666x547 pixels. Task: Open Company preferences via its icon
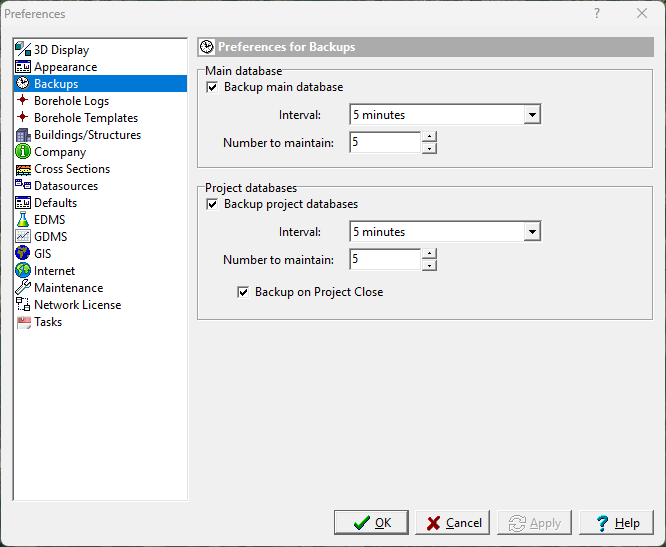23,152
